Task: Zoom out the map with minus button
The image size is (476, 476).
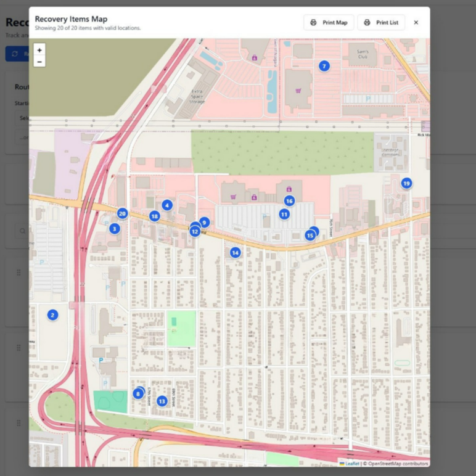Action: pos(39,62)
